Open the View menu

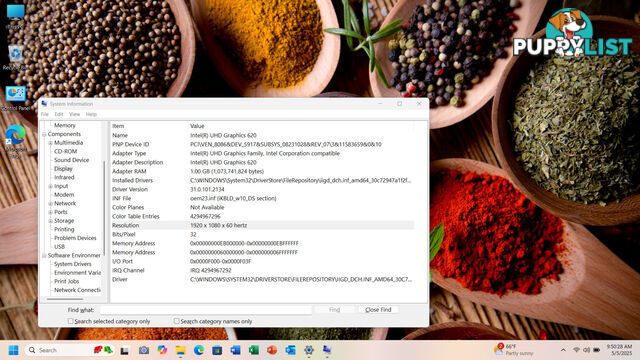click(74, 114)
